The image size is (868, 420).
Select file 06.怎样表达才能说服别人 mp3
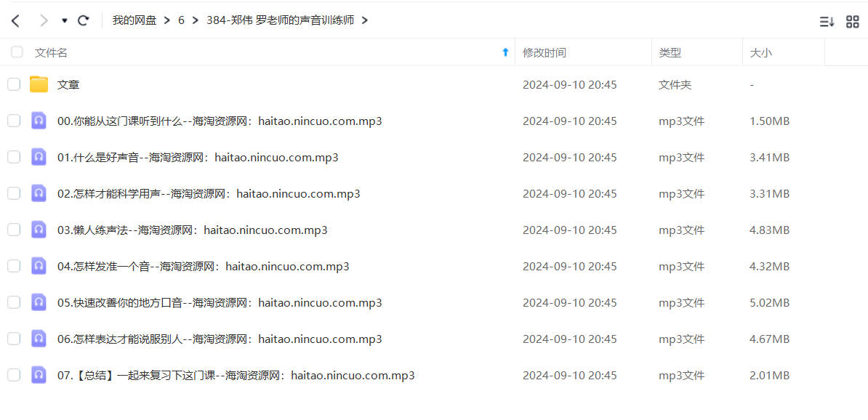[220, 339]
